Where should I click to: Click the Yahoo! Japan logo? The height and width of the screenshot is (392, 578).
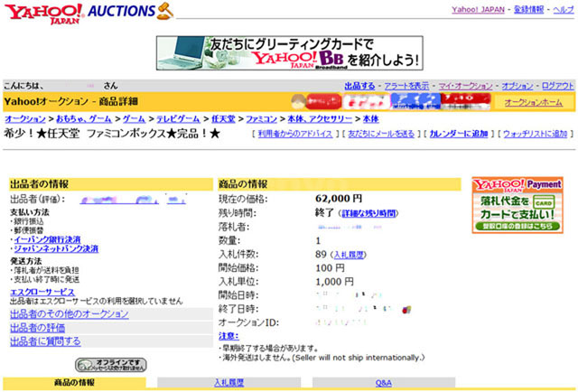pos(44,14)
